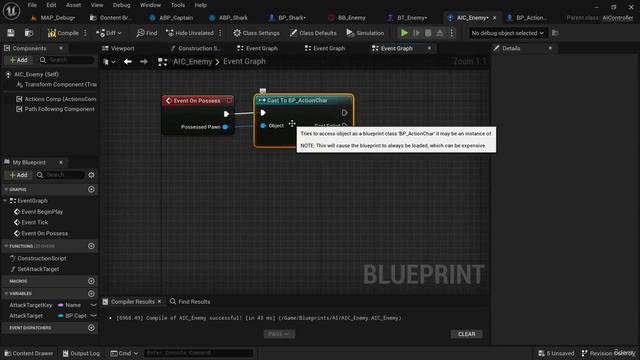Go back in graph navigation history
The image size is (640, 360).
(128, 62)
